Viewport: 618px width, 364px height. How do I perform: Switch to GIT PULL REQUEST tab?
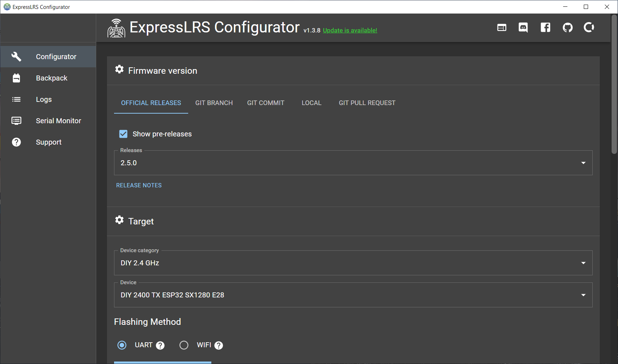367,103
